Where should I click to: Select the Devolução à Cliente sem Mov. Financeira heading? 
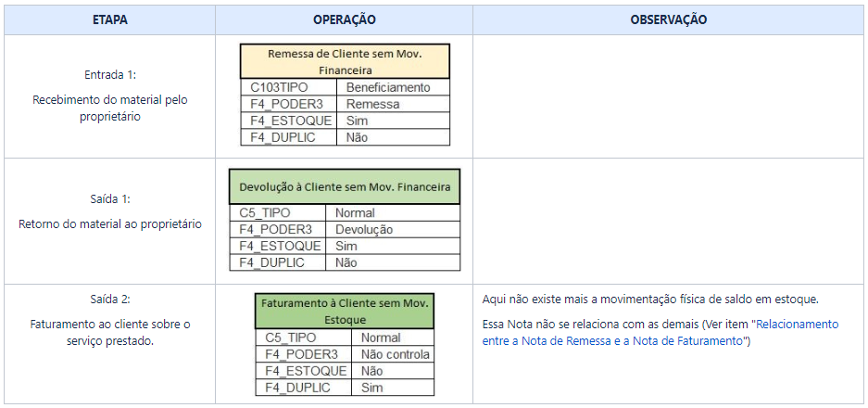345,186
